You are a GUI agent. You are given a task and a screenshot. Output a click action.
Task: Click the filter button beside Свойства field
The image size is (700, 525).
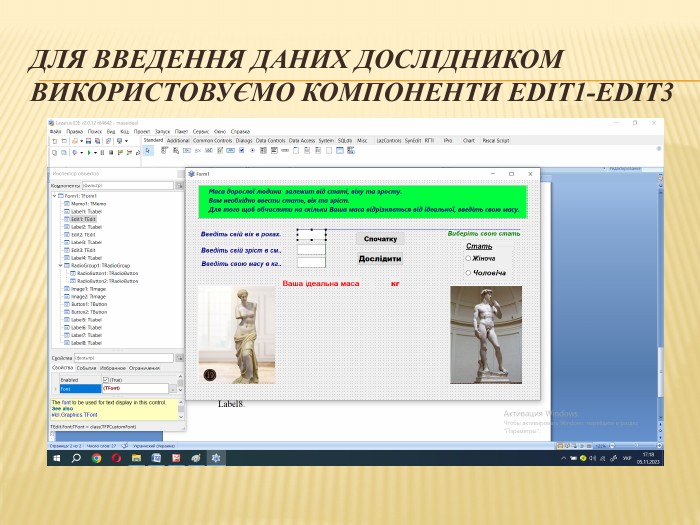(x=179, y=358)
